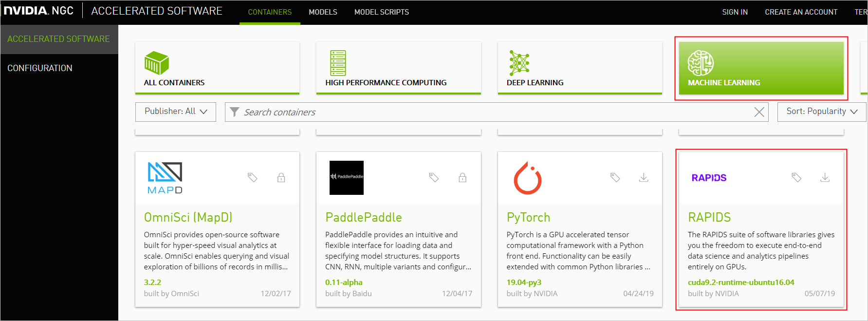Viewport: 868px width, 321px height.
Task: Switch to the Models tab
Action: pyautogui.click(x=323, y=12)
